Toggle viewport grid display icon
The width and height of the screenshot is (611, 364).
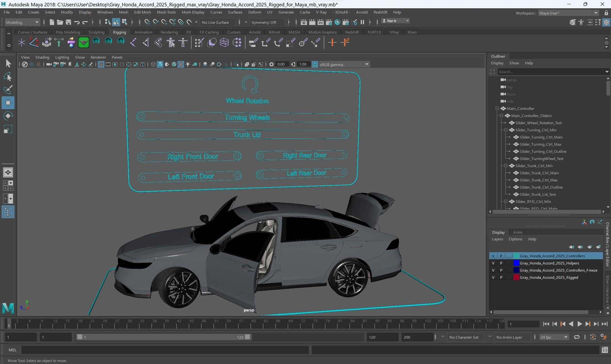click(101, 64)
